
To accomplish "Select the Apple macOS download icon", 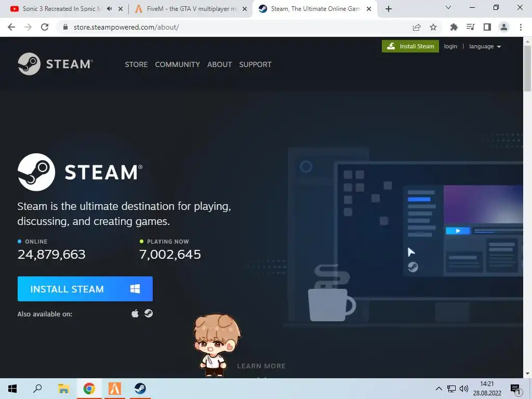I will point(135,313).
